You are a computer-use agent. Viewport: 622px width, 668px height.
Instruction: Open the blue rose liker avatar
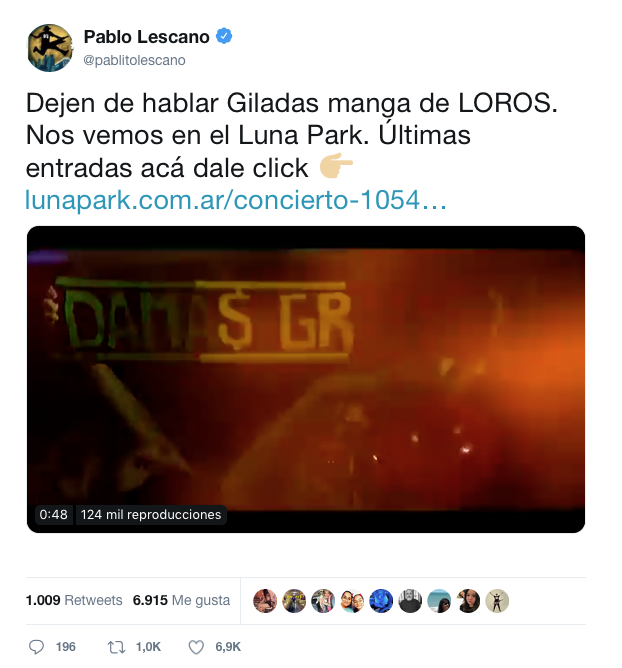click(x=381, y=601)
